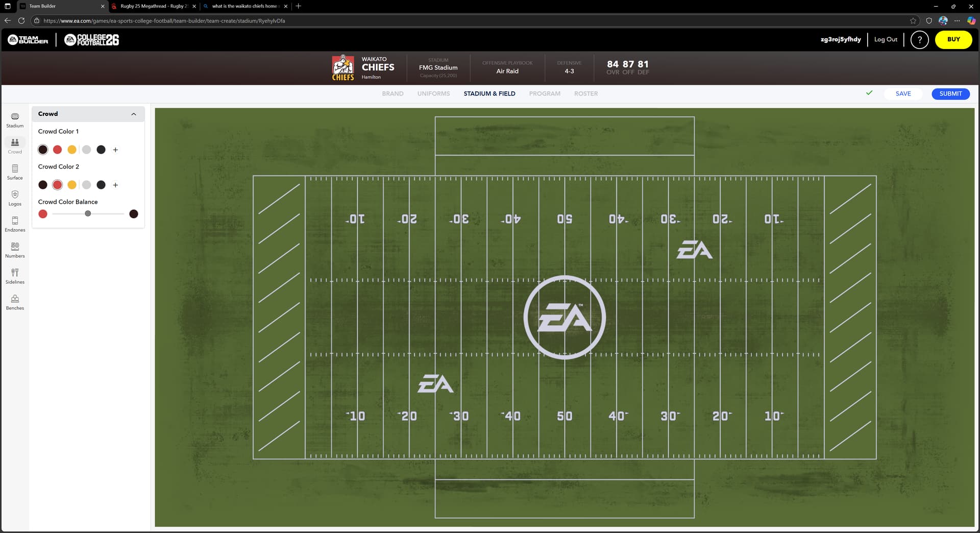
Task: Pick red swatch for Crowd Color 1
Action: click(x=58, y=150)
